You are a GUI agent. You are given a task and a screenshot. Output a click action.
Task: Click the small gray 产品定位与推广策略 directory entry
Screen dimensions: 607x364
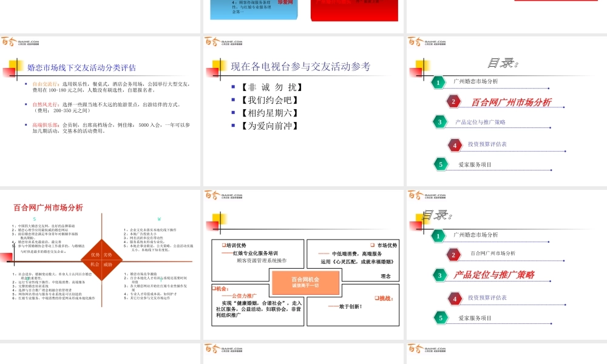(480, 122)
